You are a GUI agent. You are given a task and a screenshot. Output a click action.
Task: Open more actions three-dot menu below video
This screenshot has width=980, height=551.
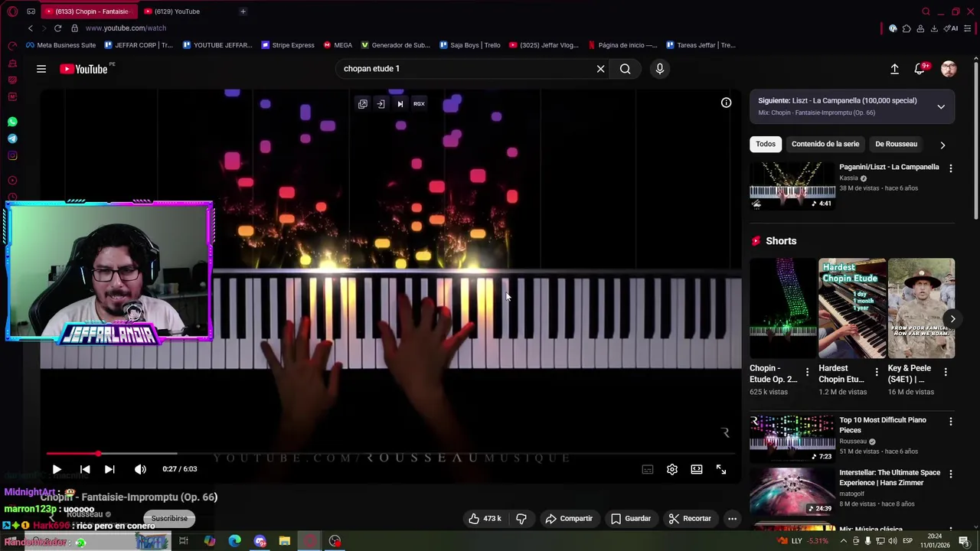click(732, 518)
